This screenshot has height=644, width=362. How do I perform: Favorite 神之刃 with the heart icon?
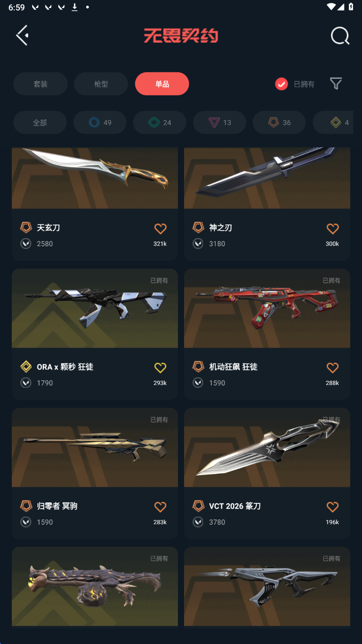click(x=333, y=229)
